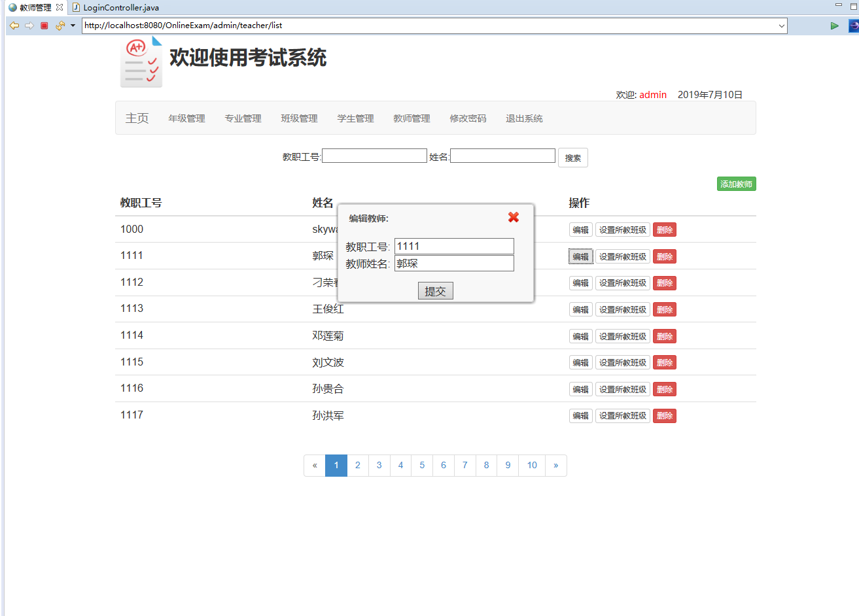
Task: Go to page 5 in pagination
Action: (422, 466)
